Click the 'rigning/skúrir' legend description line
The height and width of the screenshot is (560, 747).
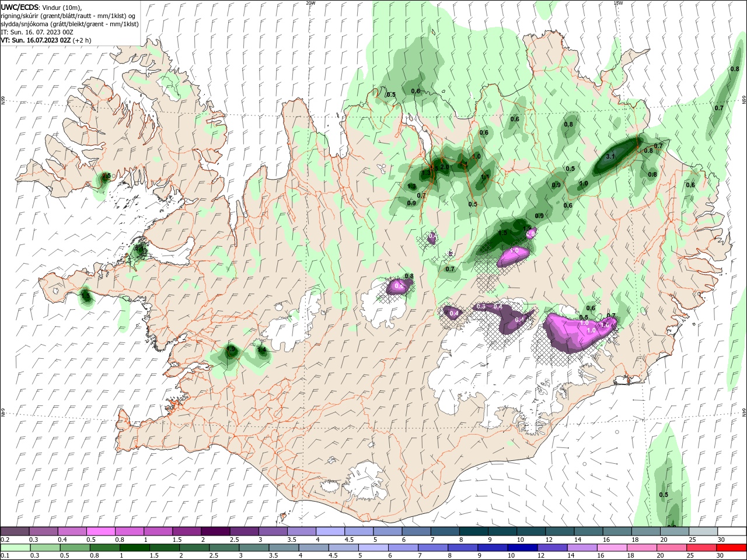point(68,16)
